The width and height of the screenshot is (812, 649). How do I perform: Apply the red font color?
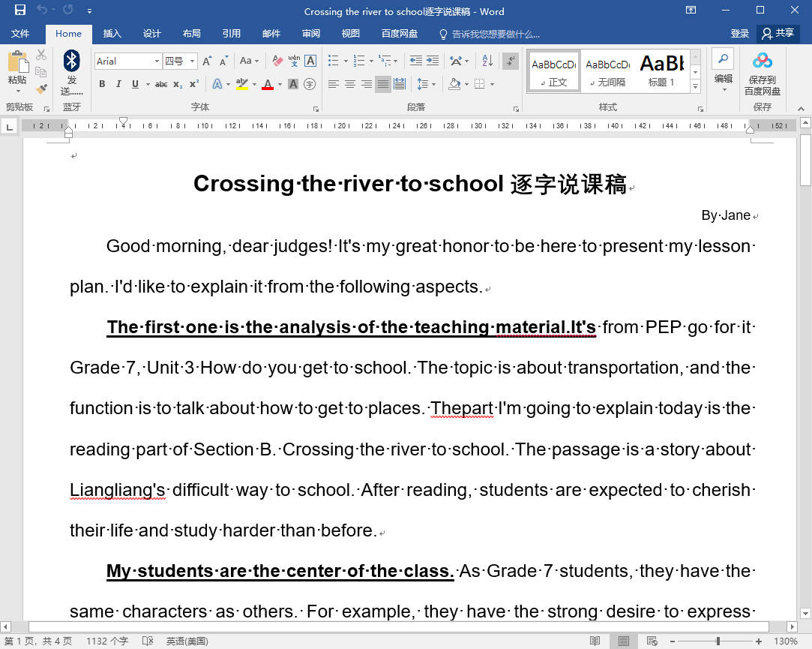tap(267, 84)
